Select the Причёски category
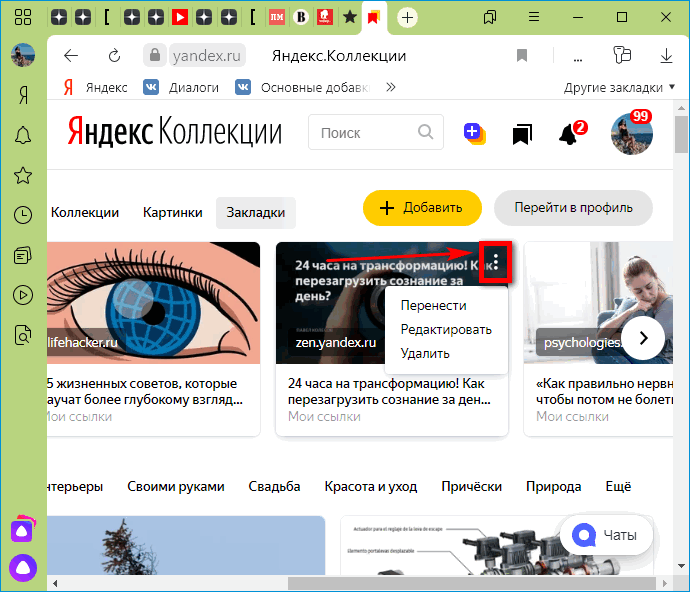Viewport: 690px width, 592px height. 471,486
